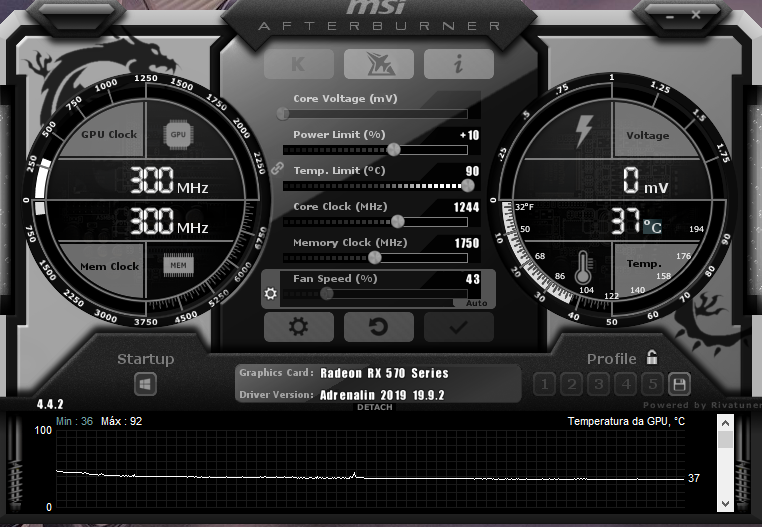This screenshot has height=527, width=762.
Task: Toggle the Profile lock icon
Action: coord(652,357)
